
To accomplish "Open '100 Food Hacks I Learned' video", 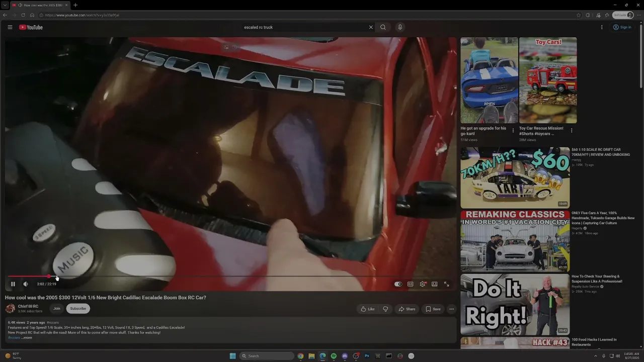I will [x=594, y=342].
